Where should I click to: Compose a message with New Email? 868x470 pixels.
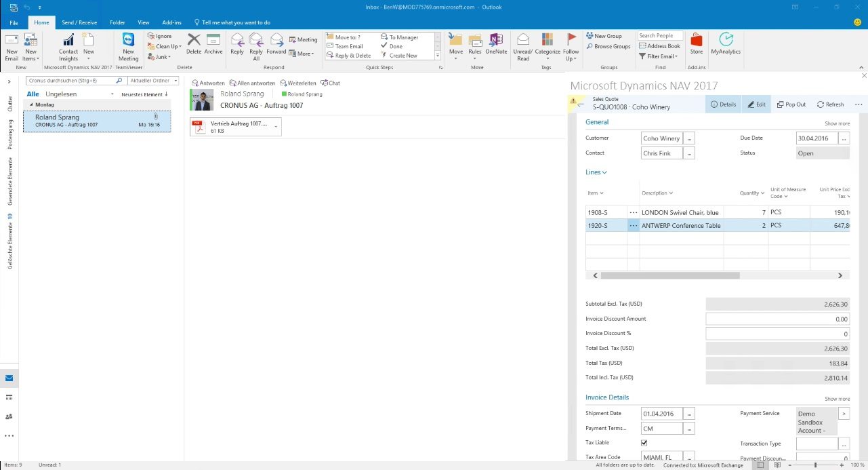(x=12, y=46)
